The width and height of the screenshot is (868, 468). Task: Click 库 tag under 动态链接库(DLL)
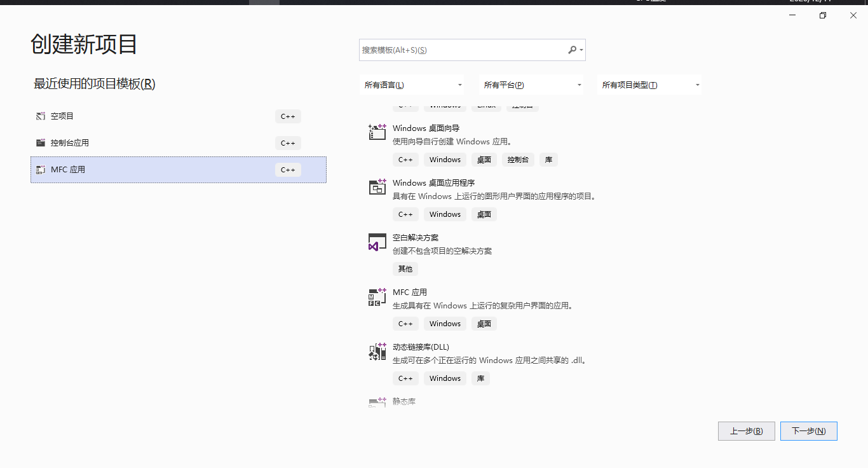coord(480,378)
